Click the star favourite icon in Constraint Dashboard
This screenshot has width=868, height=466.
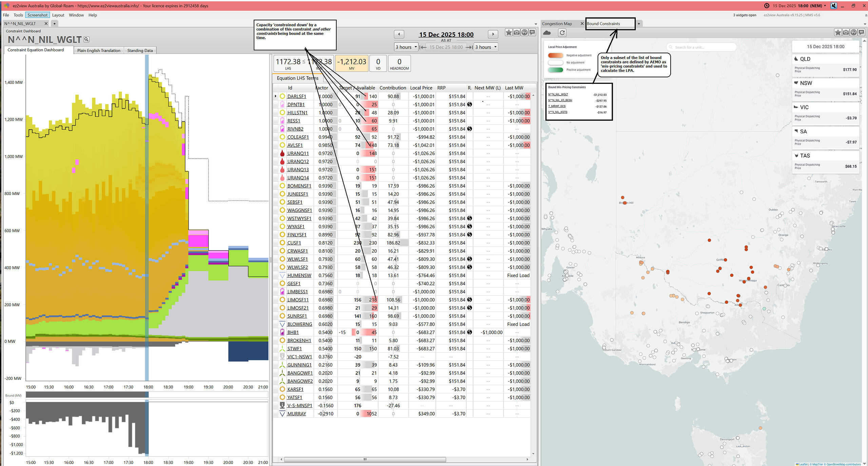pos(509,33)
